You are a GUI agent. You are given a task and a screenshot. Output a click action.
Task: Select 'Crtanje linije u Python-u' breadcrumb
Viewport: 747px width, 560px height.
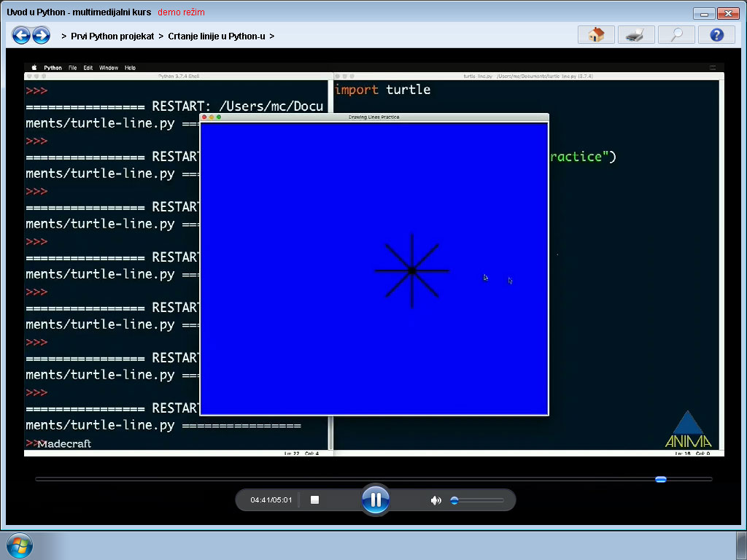pos(217,36)
